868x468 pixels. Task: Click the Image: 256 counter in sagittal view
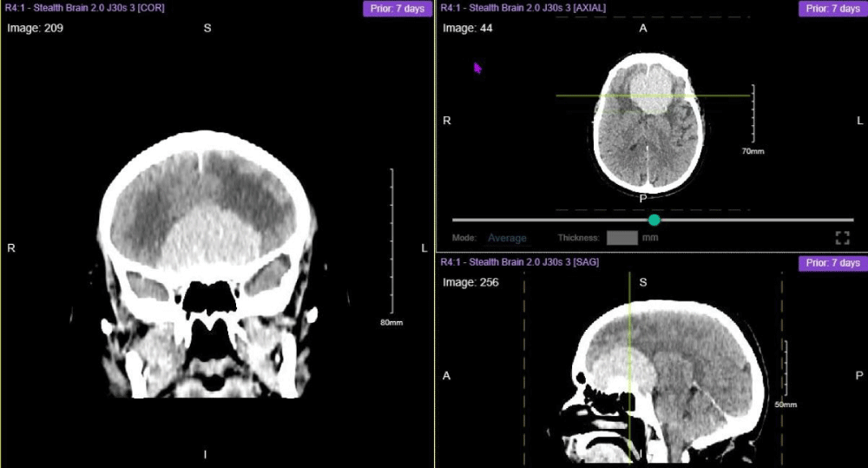[x=470, y=282]
